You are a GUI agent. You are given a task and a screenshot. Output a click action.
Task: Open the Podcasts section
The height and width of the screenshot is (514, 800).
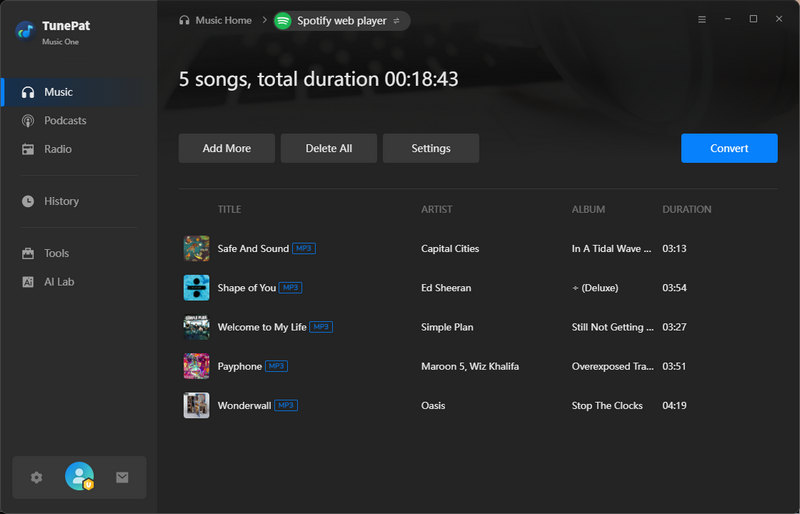(x=77, y=120)
